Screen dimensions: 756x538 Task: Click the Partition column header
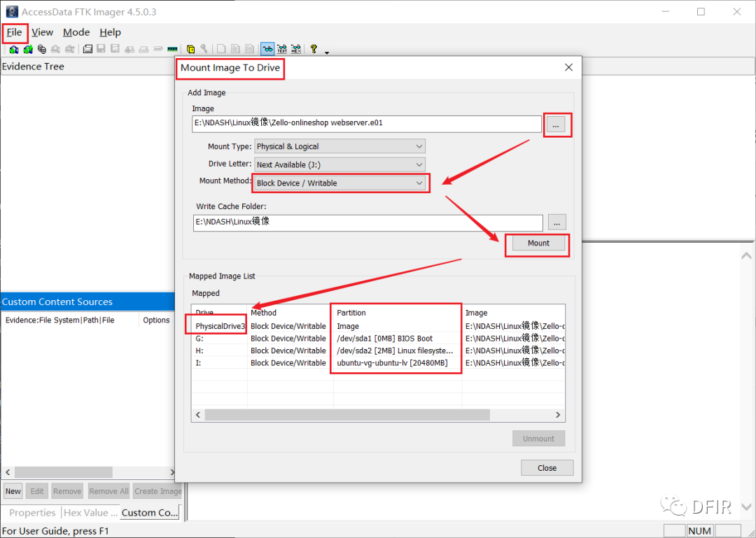point(398,313)
